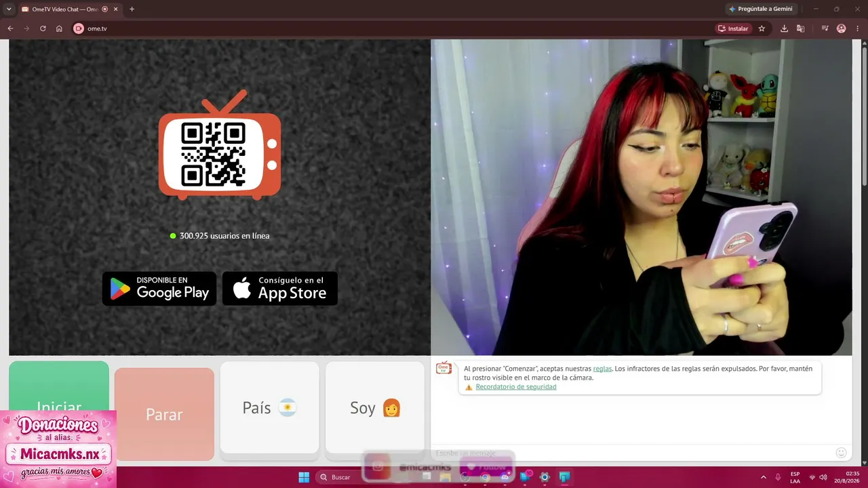Open the Soy gender selector
Image resolution: width=868 pixels, height=488 pixels.
(x=375, y=407)
